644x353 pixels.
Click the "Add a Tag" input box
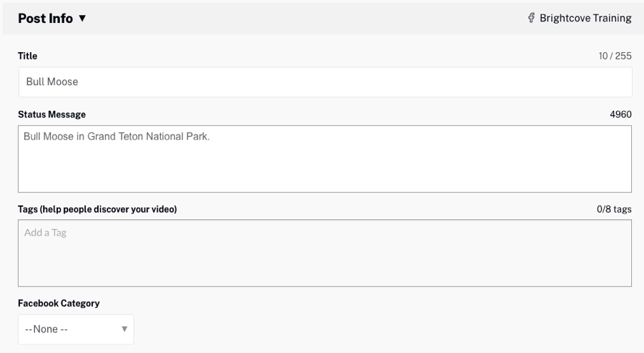coord(325,253)
